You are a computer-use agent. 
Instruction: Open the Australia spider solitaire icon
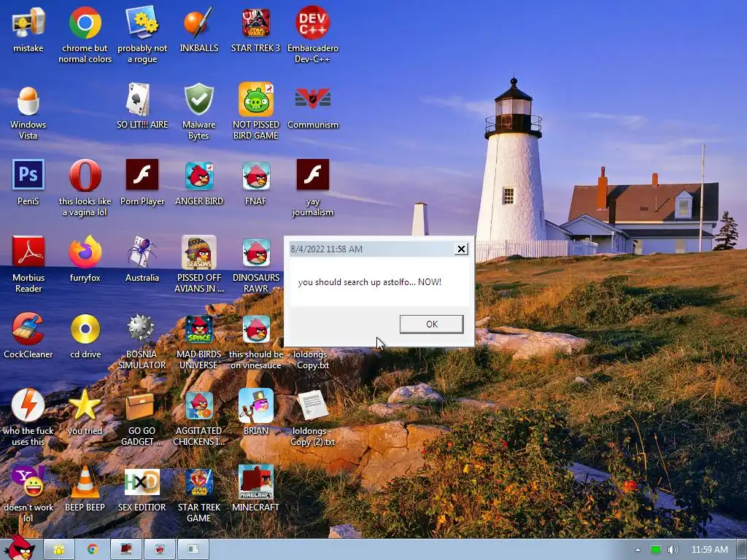click(142, 252)
